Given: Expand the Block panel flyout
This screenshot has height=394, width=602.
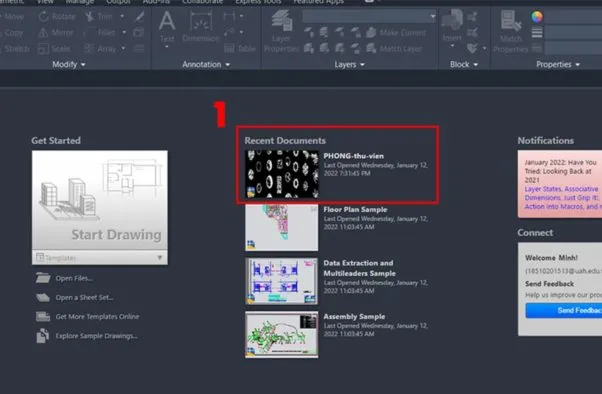Looking at the screenshot, I should pyautogui.click(x=464, y=65).
